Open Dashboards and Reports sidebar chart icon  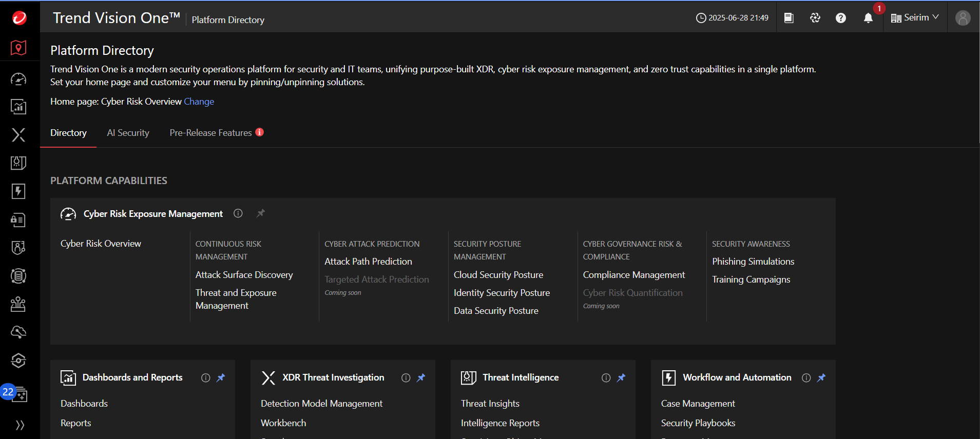click(x=18, y=107)
